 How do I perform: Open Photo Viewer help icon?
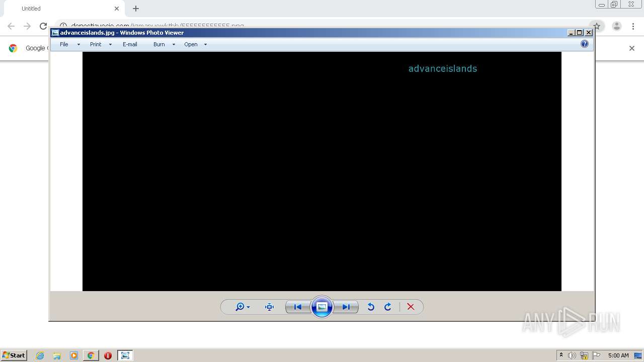coord(585,44)
